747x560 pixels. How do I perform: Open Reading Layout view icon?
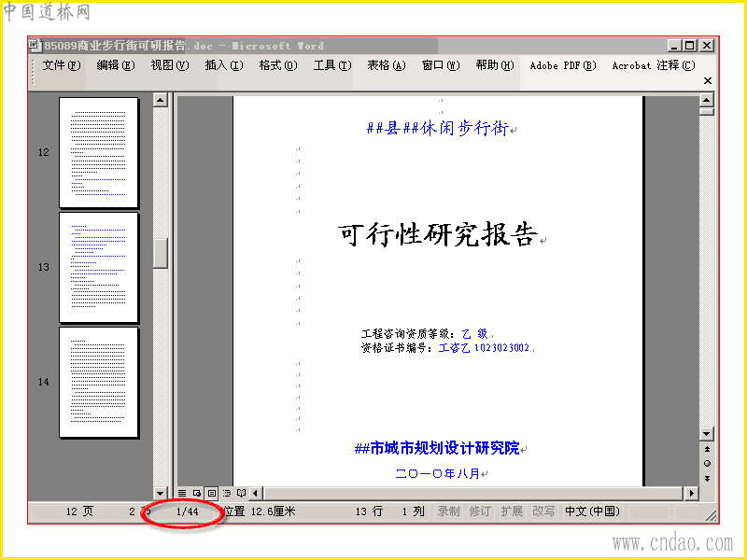point(242,493)
